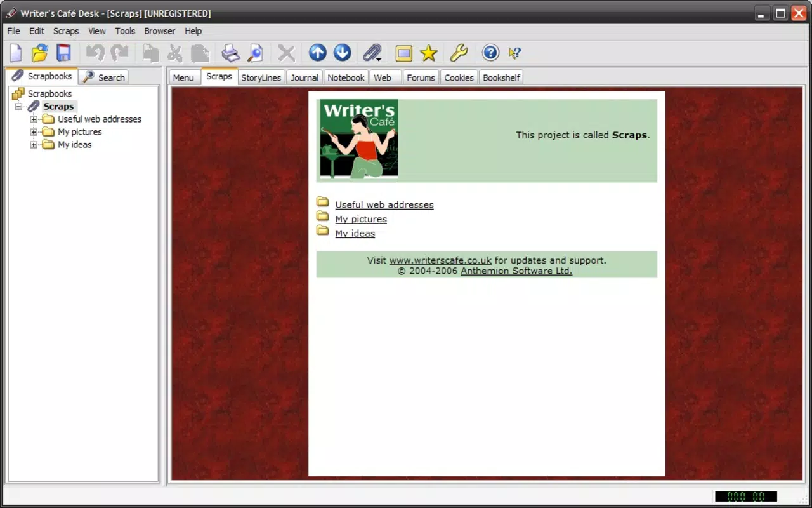Create a new document with the blank page icon
This screenshot has height=508, width=812.
15,53
